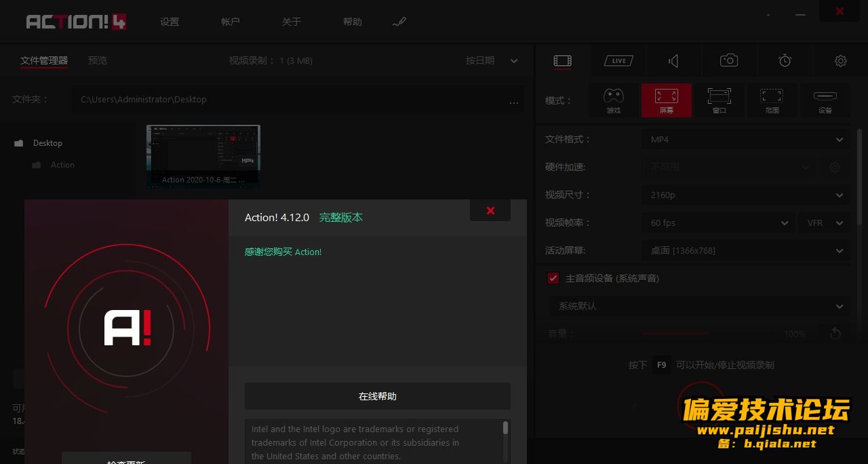Select the Desktop folder in the tree
The width and height of the screenshot is (868, 464).
tap(47, 143)
